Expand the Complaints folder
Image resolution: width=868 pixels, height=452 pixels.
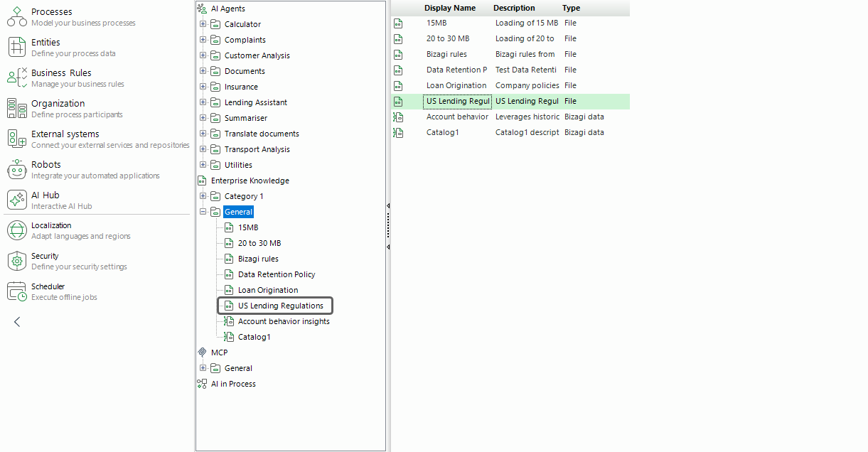(203, 40)
